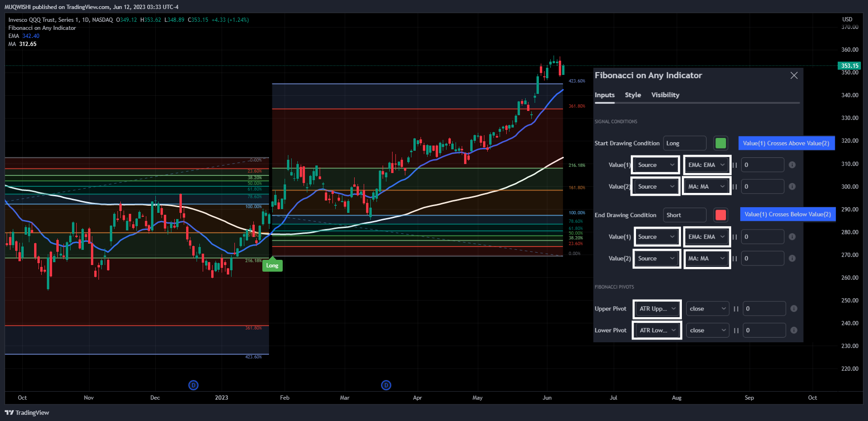Screen dimensions: 868x421
Task: Click info icon for Lower Pivot
Action: (794, 330)
